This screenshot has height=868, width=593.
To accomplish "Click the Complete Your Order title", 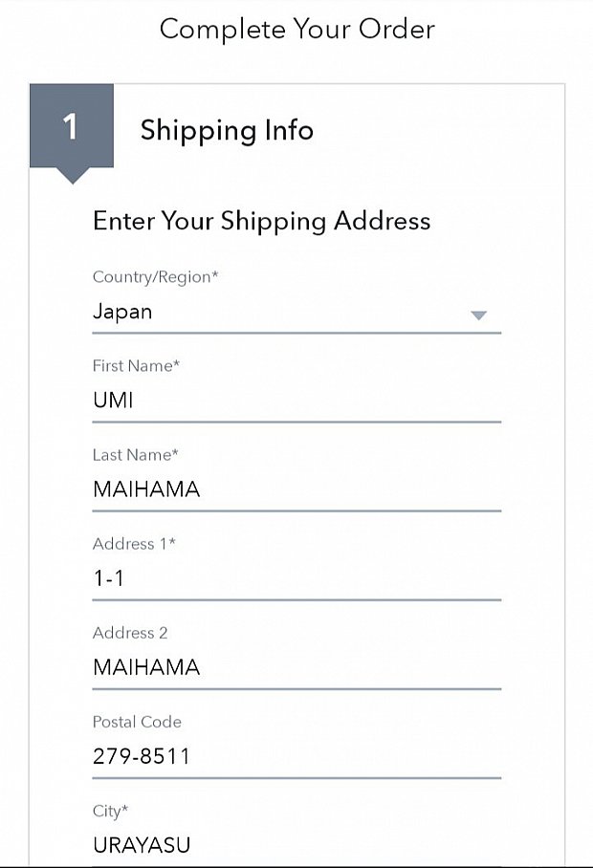I will tap(296, 30).
